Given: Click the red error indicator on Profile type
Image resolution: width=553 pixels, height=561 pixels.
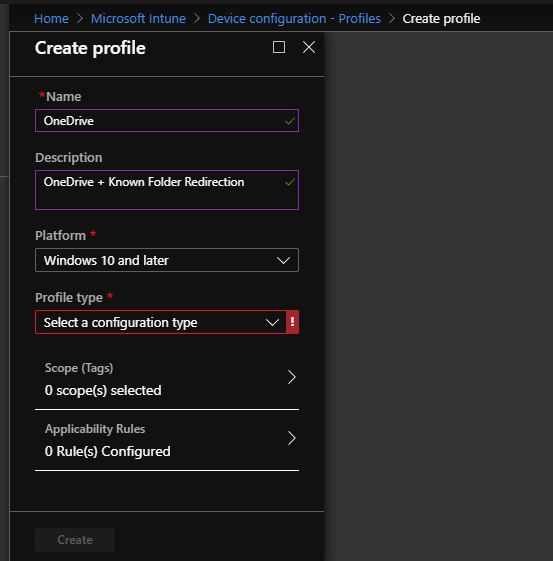Looking at the screenshot, I should point(292,322).
